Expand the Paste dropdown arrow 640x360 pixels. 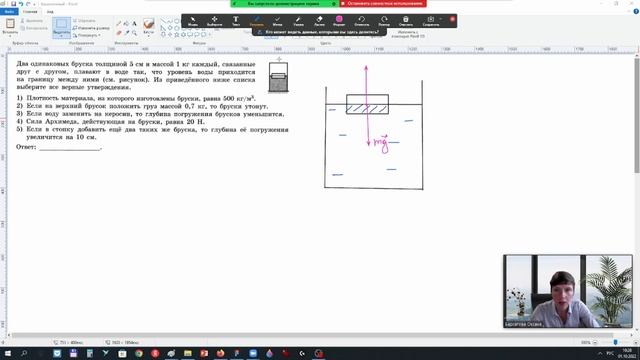(x=10, y=35)
